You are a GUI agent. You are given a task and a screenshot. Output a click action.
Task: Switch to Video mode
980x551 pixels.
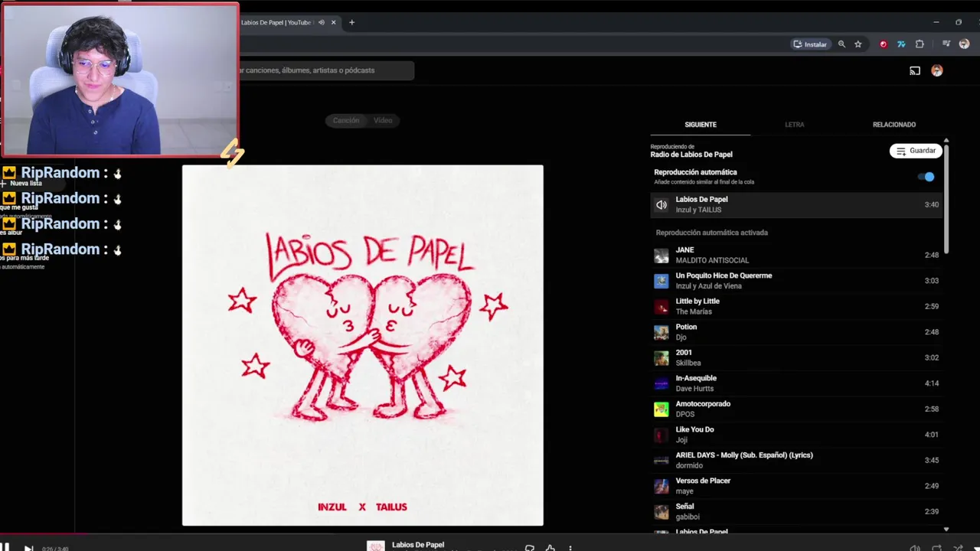pyautogui.click(x=383, y=120)
